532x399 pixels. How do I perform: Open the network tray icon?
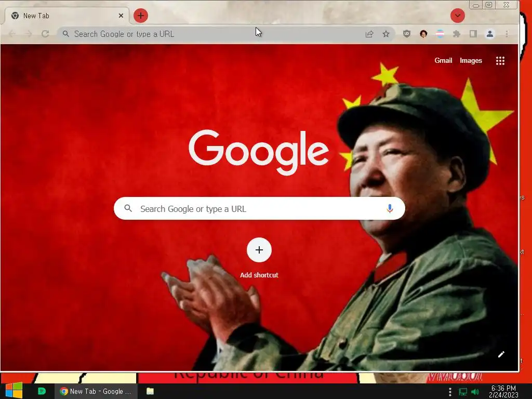click(x=463, y=392)
